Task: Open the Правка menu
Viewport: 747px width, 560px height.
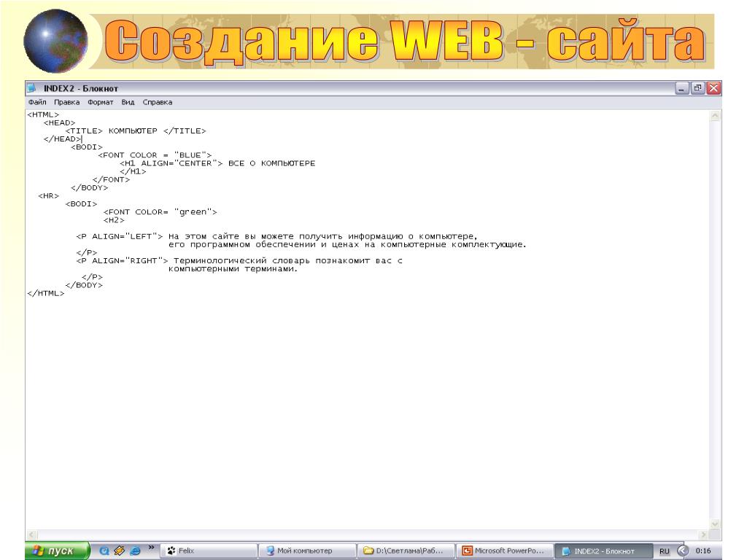Action: [x=66, y=102]
